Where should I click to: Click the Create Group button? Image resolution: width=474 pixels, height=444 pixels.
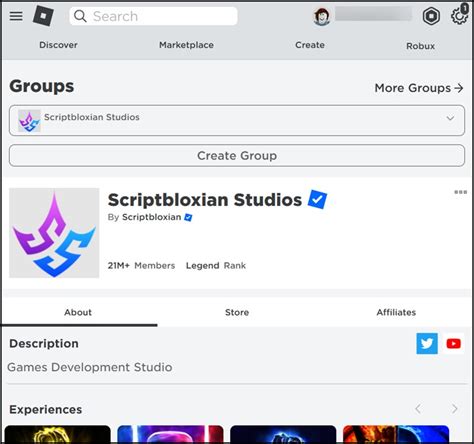coord(237,155)
